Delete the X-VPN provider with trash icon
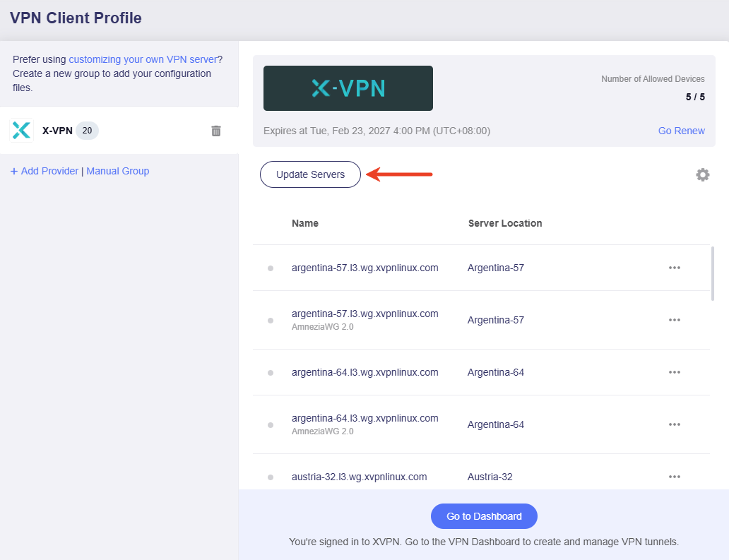 coord(216,131)
